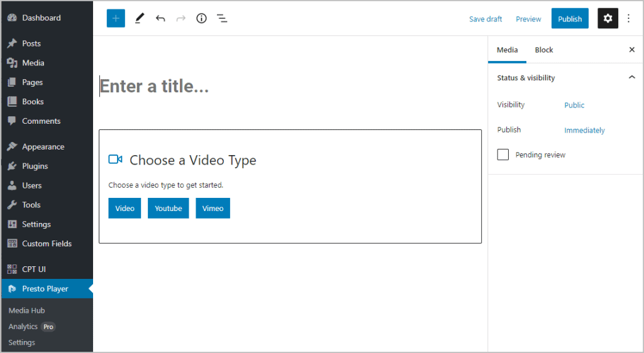Click the Choose a Video Type heading
644x353 pixels.
pos(193,160)
